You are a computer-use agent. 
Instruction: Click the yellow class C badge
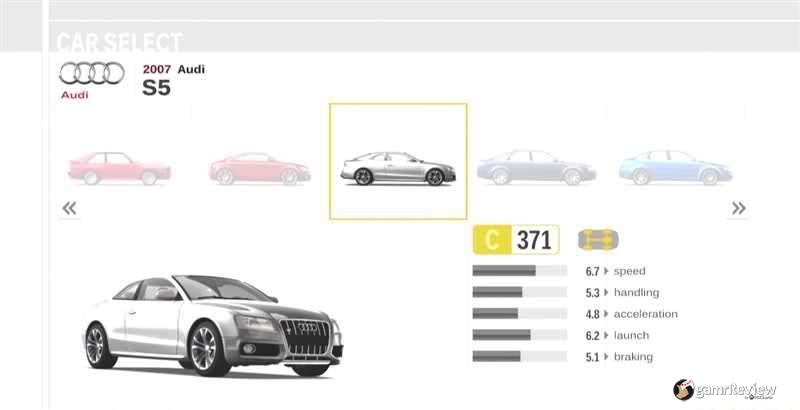point(492,240)
